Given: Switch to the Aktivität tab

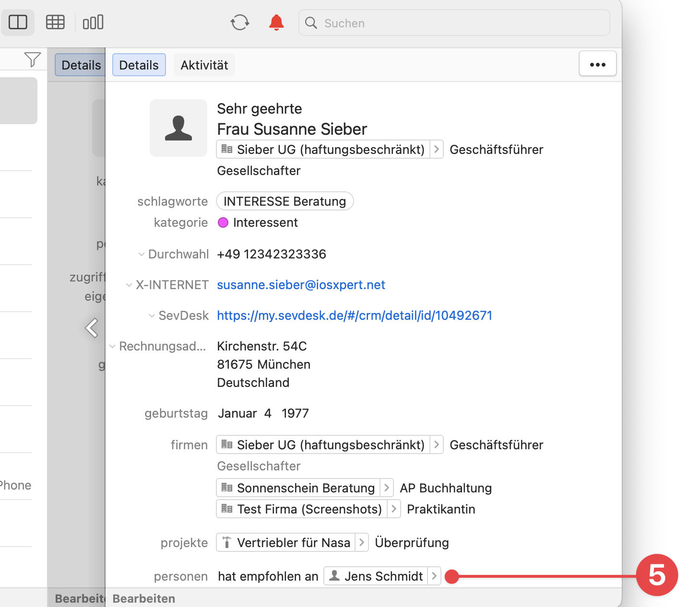Looking at the screenshot, I should coord(204,65).
